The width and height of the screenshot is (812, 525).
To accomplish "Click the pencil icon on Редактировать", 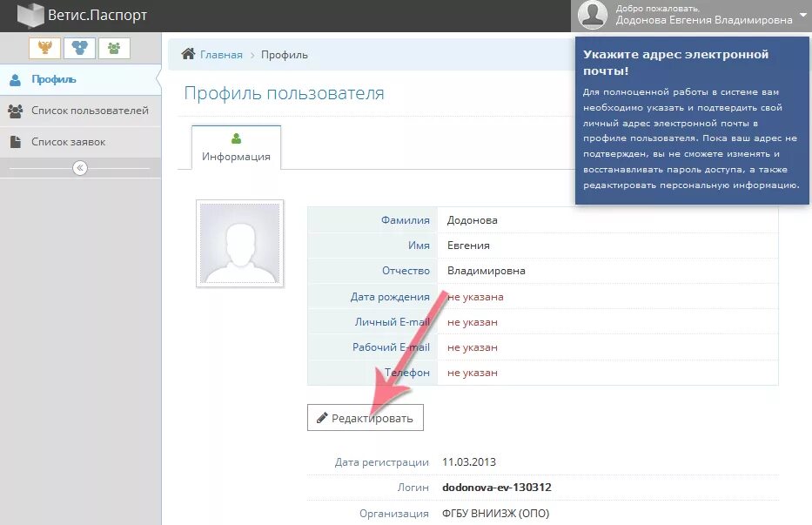I will 322,418.
